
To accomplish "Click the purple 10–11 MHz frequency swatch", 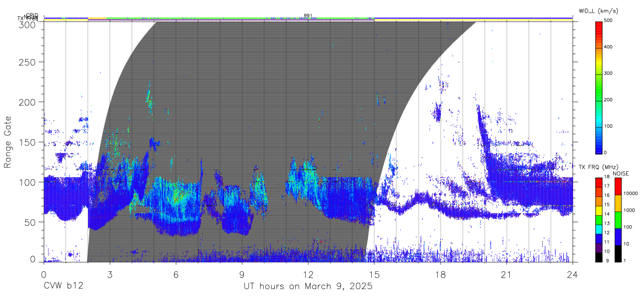I will (599, 248).
